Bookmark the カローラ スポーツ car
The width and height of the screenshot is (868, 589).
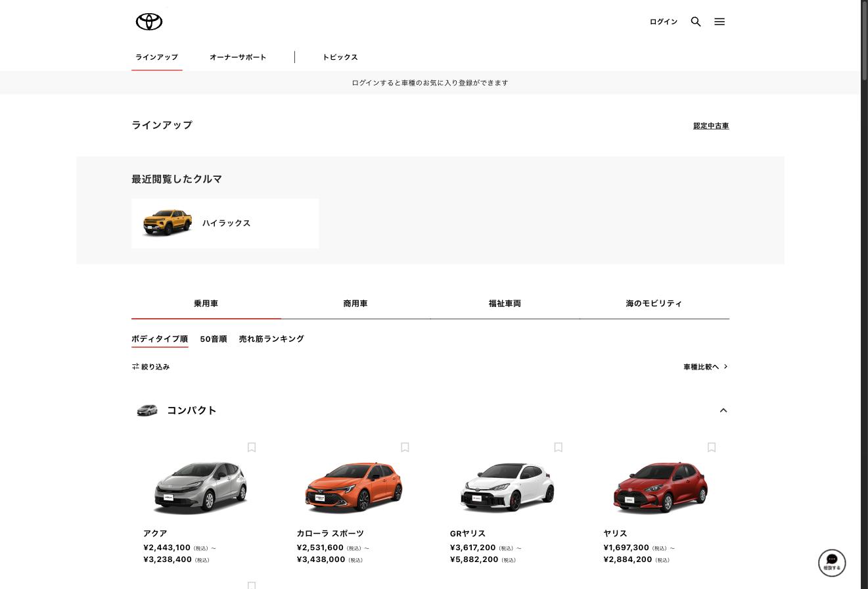pos(405,447)
